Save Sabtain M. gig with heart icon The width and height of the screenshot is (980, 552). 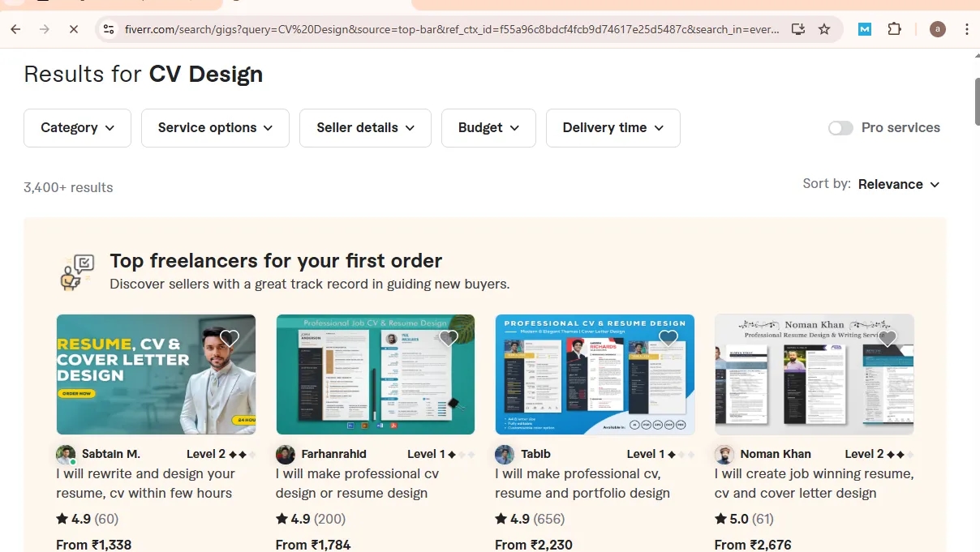pyautogui.click(x=230, y=338)
